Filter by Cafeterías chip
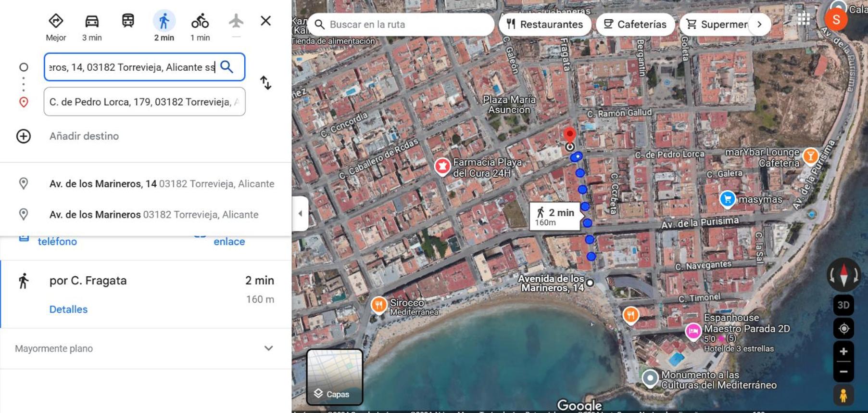868x413 pixels. pyautogui.click(x=635, y=24)
